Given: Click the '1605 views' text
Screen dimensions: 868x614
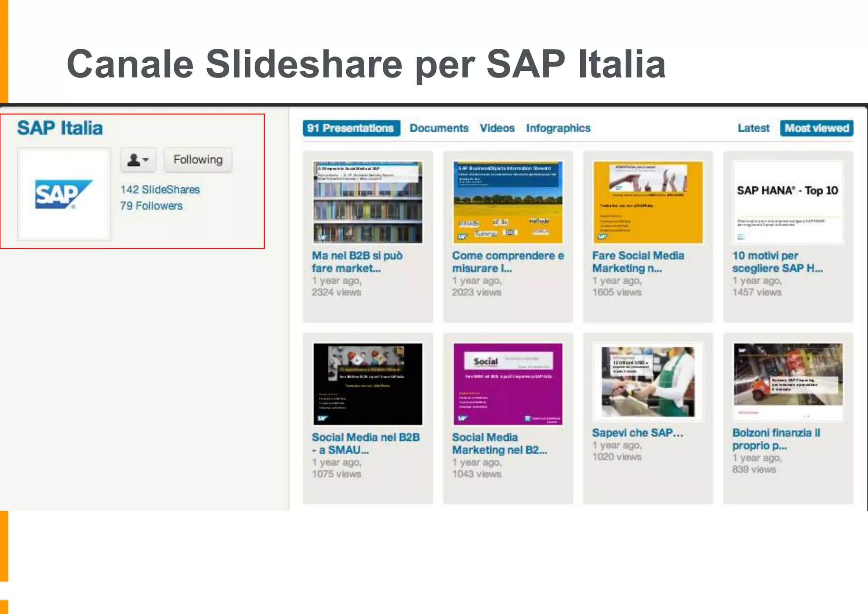Looking at the screenshot, I should pos(617,292).
